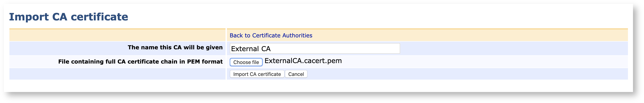Image resolution: width=644 pixels, height=103 pixels.
Task: Click the ExternalCA.cacert.pem file name
Action: click(303, 61)
